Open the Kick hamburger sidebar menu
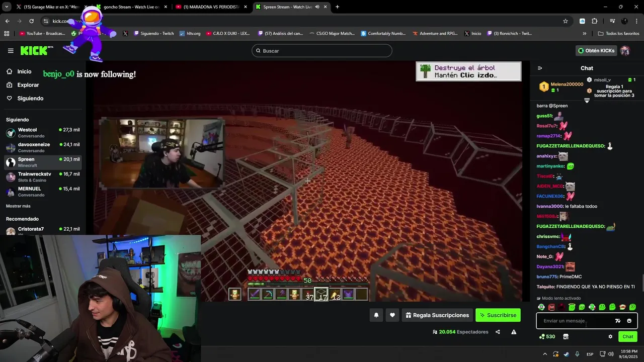644x362 pixels. click(x=11, y=51)
